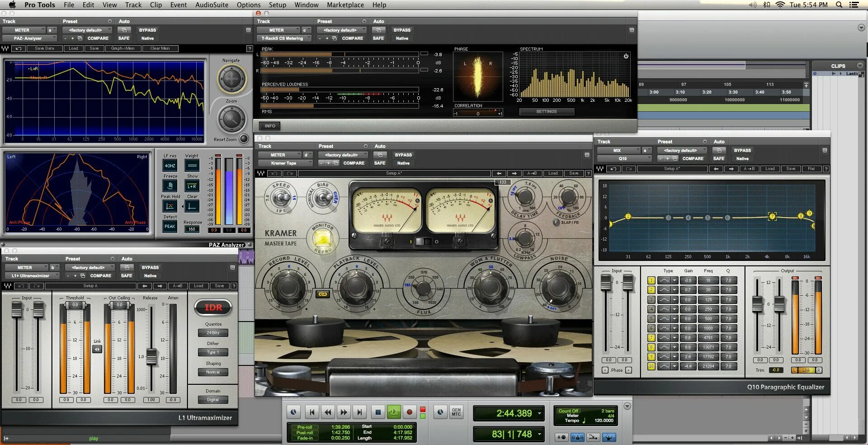This screenshot has width=868, height=445.
Task: Toggle SAFE in the Kramer Tape header
Action: (x=380, y=163)
